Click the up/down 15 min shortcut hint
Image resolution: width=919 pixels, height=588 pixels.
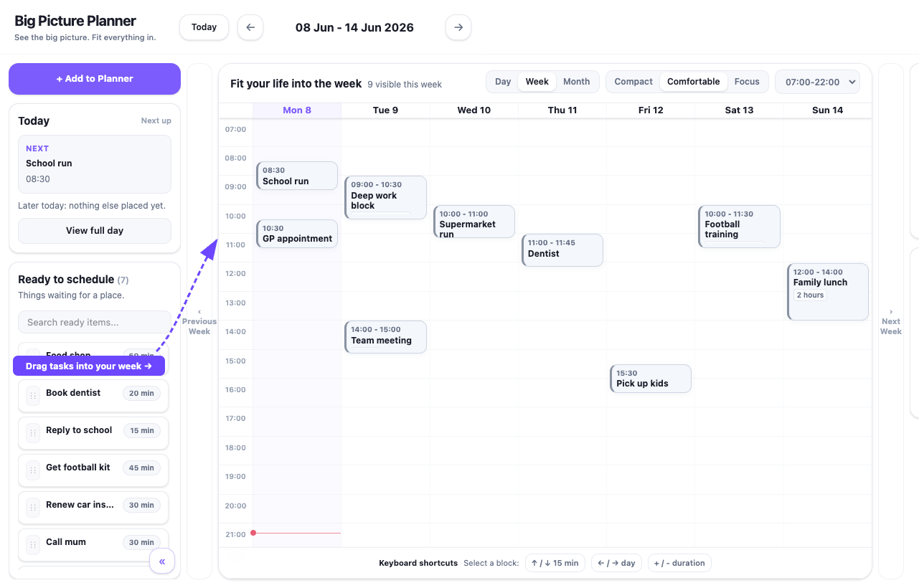coord(555,563)
